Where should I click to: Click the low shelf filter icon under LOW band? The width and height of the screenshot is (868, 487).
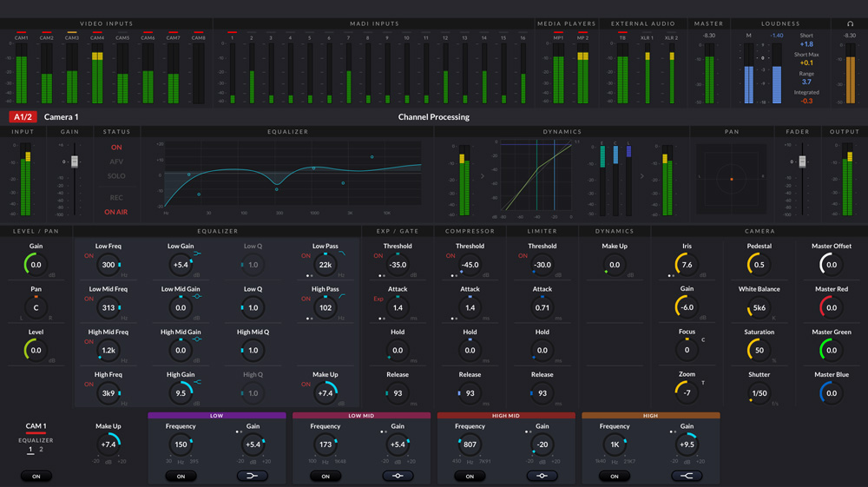coord(253,476)
